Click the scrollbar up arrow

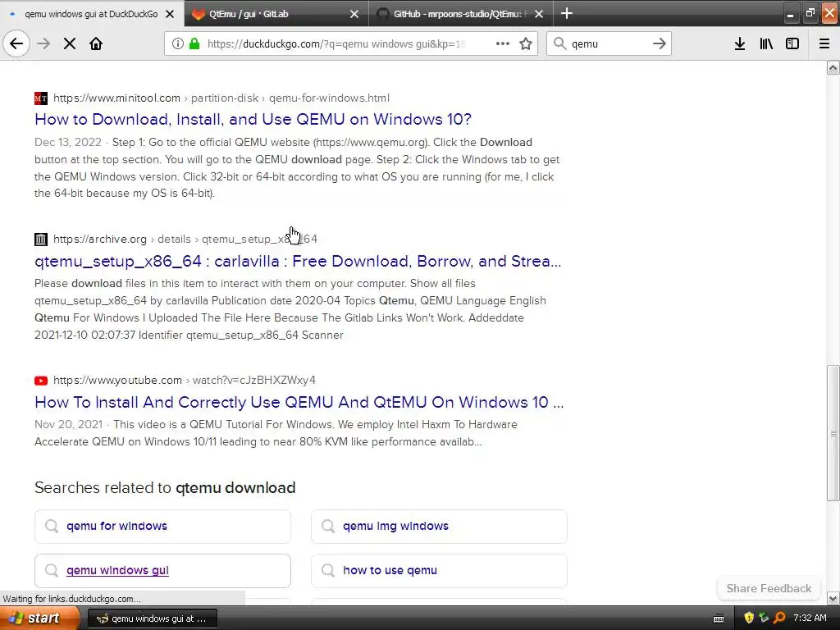click(x=833, y=67)
